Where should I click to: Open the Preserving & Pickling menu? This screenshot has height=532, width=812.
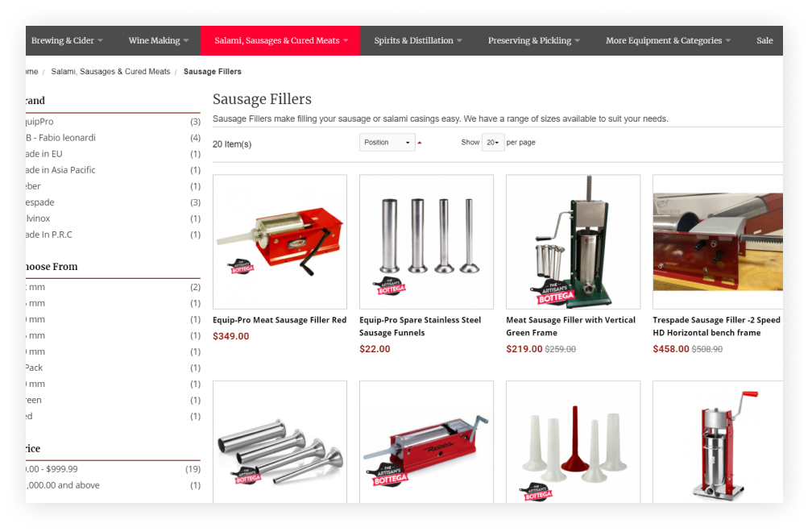pyautogui.click(x=534, y=40)
